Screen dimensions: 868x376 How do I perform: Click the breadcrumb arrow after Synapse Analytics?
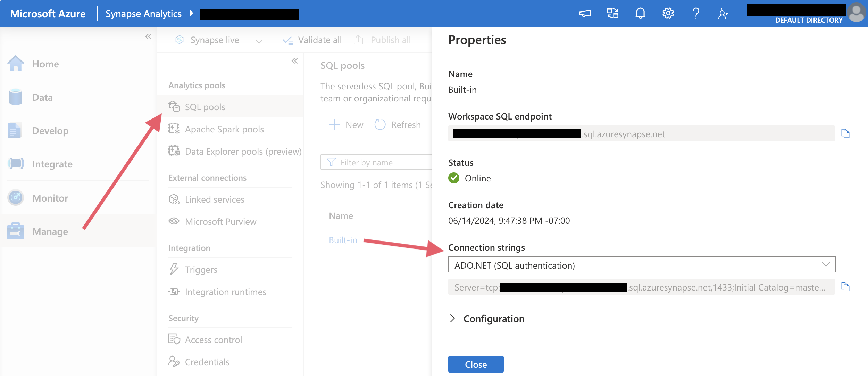tap(191, 14)
